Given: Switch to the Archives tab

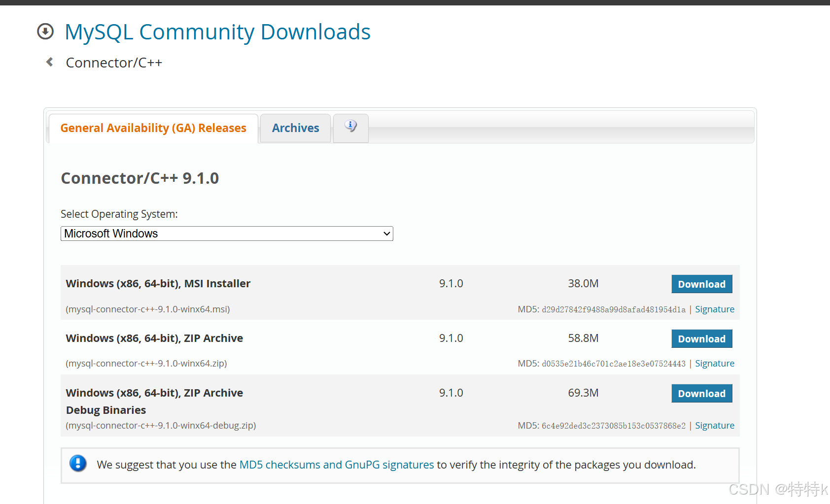Looking at the screenshot, I should (x=296, y=128).
